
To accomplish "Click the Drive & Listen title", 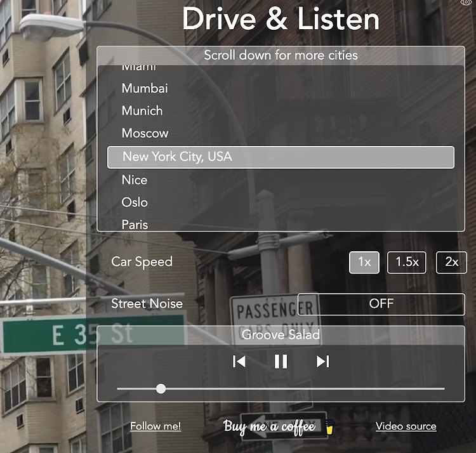I will (281, 19).
